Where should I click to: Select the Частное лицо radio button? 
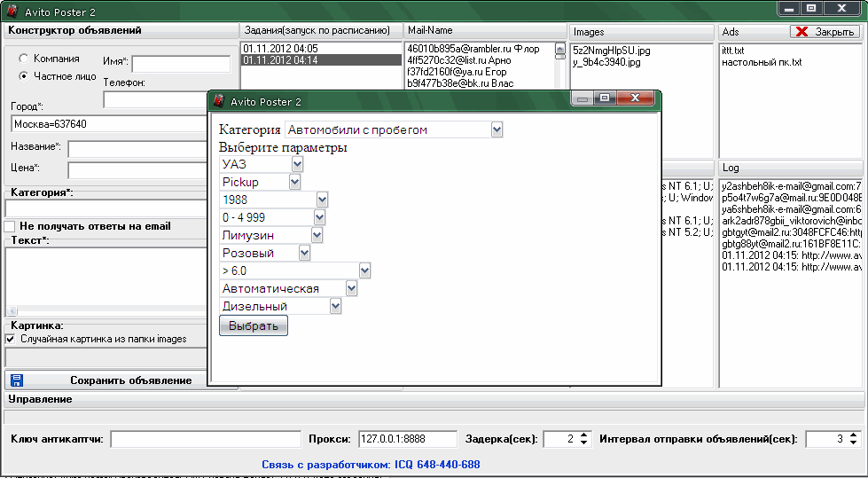[24, 76]
